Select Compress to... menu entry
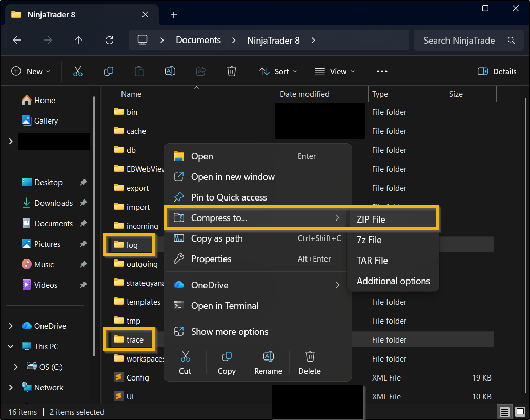Screen dimensions: 530x420 (x=257, y=218)
